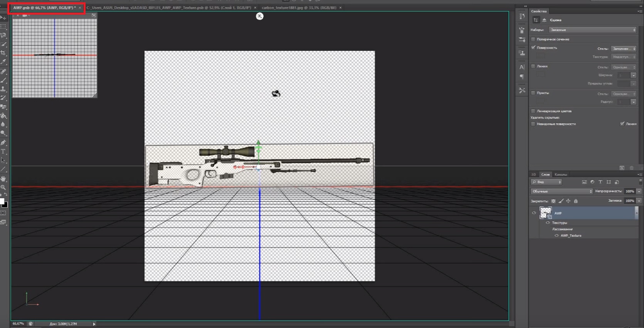644x328 pixels.
Task: Toggle lock transparent pixels
Action: tap(553, 201)
